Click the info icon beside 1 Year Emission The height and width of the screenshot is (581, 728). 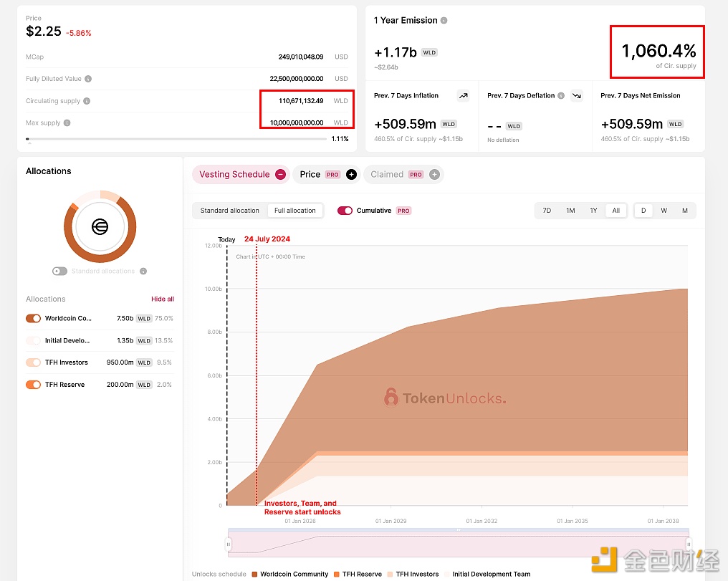coord(444,21)
